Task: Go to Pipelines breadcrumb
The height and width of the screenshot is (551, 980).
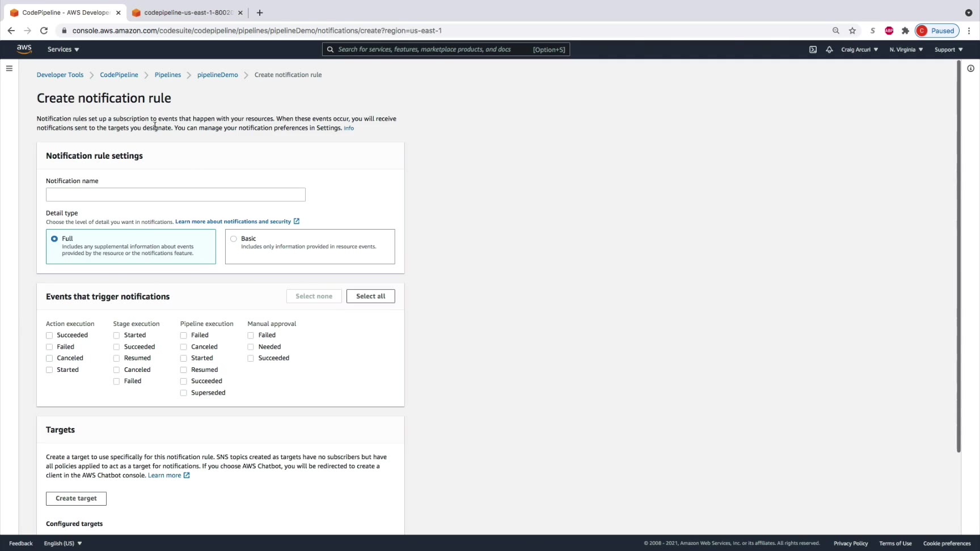Action: [x=168, y=75]
